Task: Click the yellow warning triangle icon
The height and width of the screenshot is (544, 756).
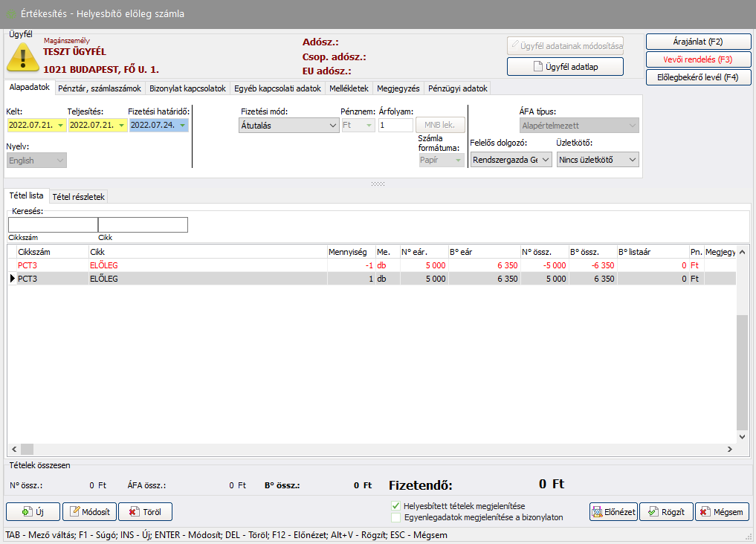Action: coord(23,56)
